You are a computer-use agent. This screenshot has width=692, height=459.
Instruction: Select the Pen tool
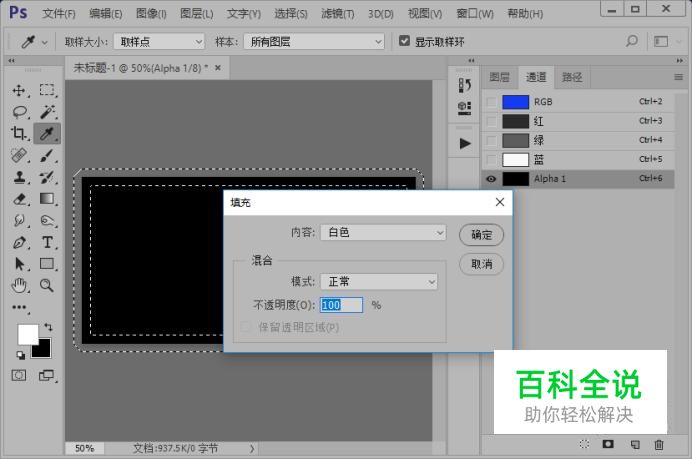(x=19, y=242)
